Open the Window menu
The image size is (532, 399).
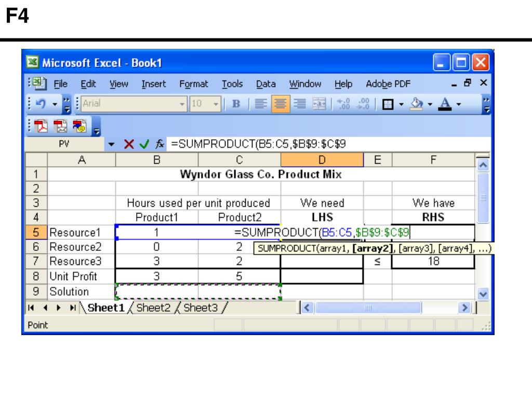[305, 84]
